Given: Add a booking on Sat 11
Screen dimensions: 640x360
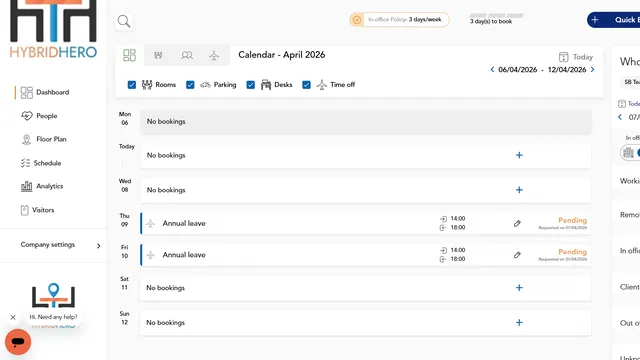Looking at the screenshot, I should click(x=519, y=288).
